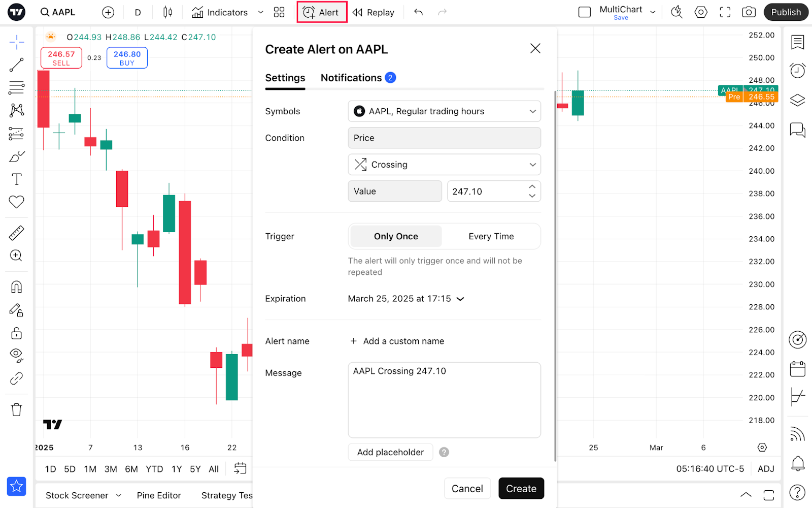Screen dimensions: 812x508
Task: Switch to the Settings tab
Action: pos(285,78)
